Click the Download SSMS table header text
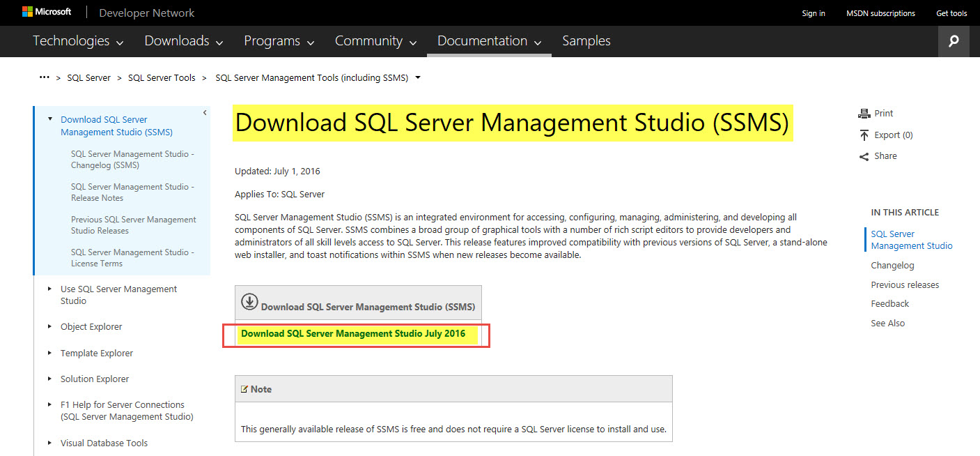980x456 pixels. tap(368, 307)
